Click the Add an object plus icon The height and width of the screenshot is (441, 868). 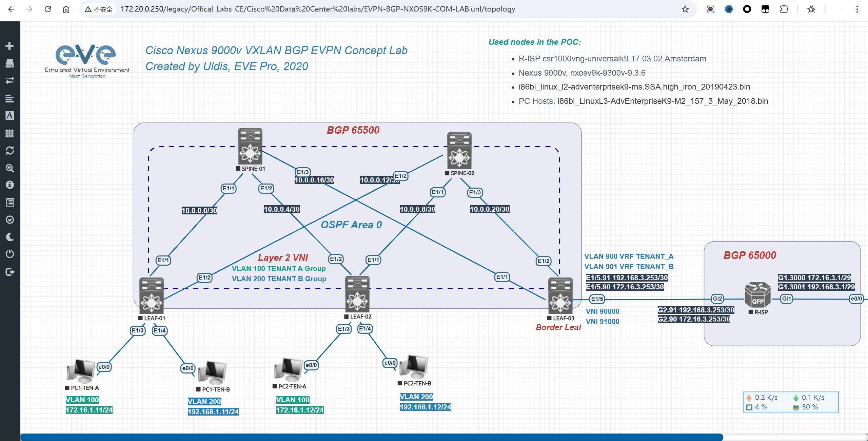tap(9, 46)
